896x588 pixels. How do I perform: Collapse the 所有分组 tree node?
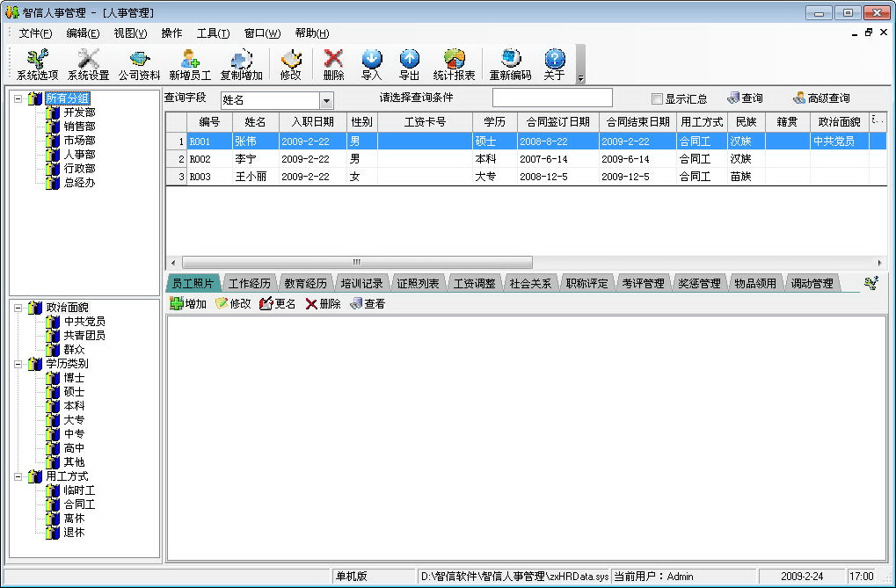pos(18,98)
